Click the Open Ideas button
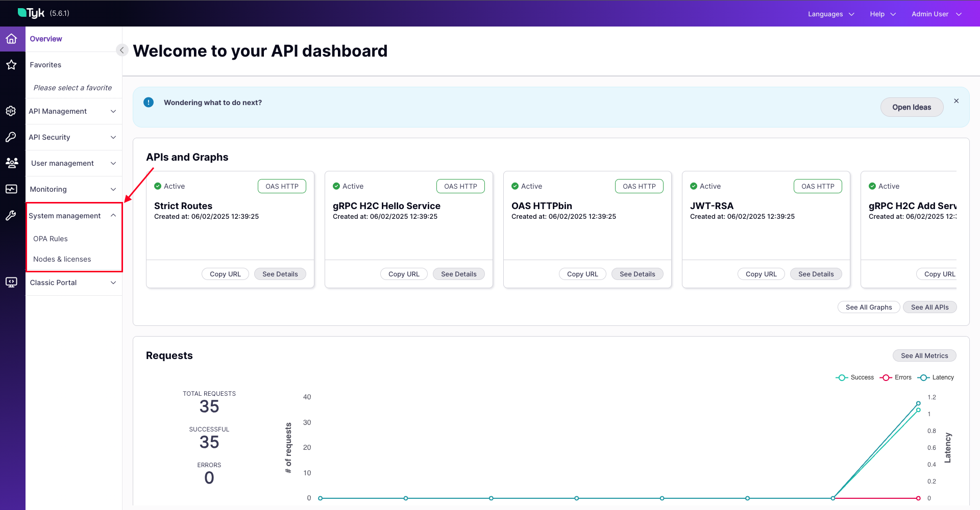The image size is (980, 510). 912,107
